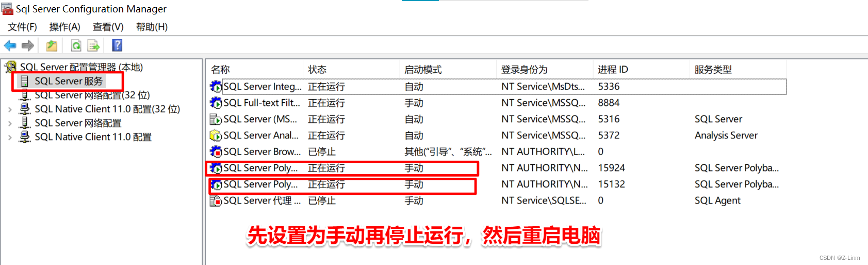Click the SQL Server 服务 tree icon
This screenshot has width=868, height=265.
[x=24, y=81]
